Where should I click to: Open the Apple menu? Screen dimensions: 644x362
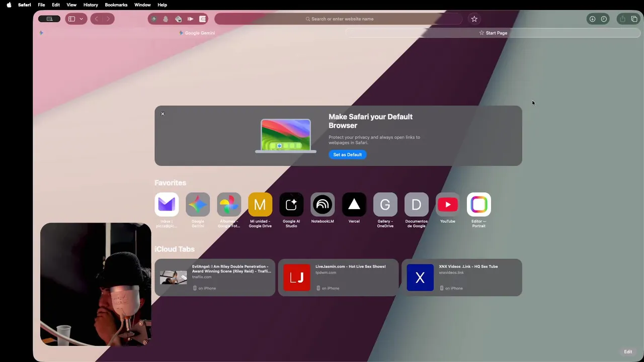pos(9,5)
